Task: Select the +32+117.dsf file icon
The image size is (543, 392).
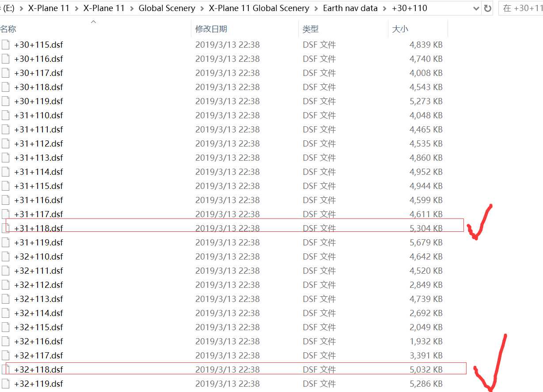Action: (x=5, y=355)
